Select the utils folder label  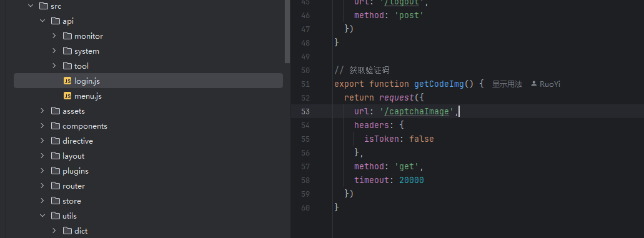(70, 216)
